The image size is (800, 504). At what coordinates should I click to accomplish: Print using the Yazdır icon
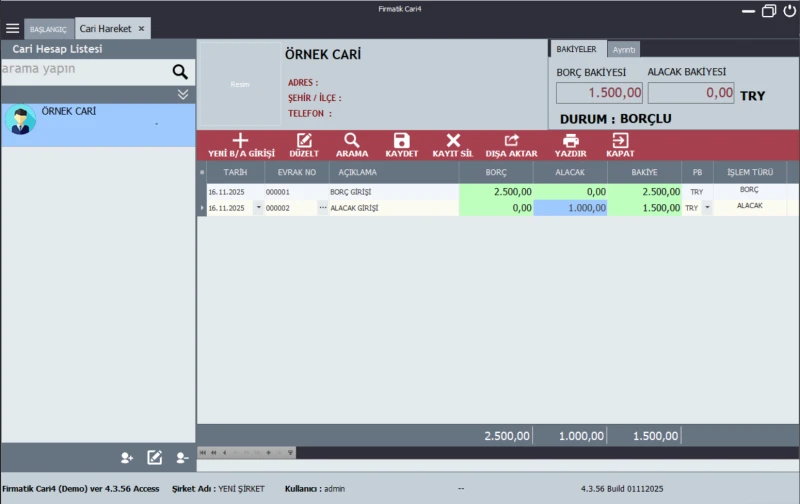(570, 141)
